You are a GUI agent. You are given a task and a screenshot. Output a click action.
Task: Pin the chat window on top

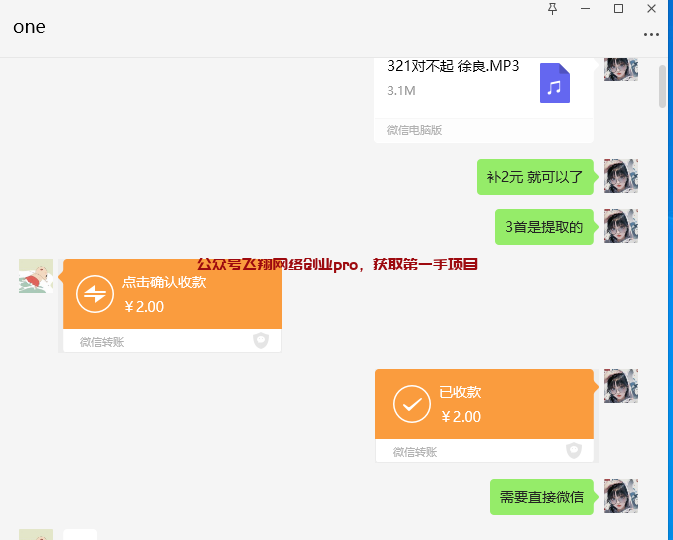pos(553,9)
